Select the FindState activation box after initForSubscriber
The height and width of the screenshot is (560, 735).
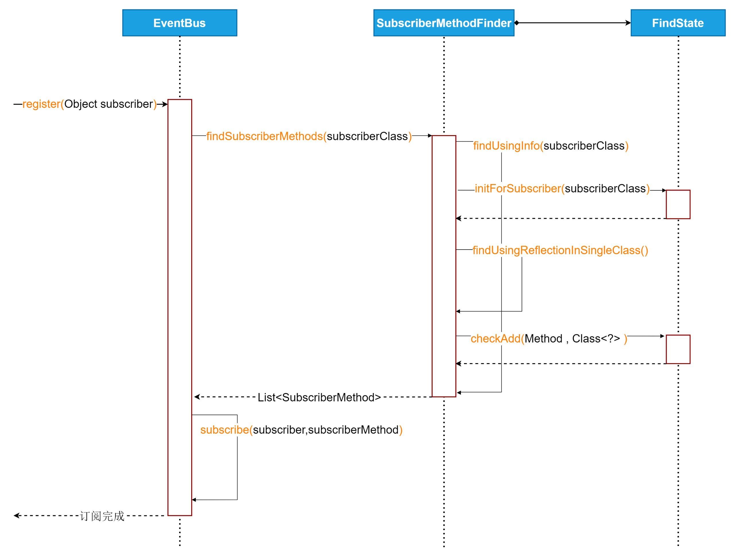(x=678, y=204)
